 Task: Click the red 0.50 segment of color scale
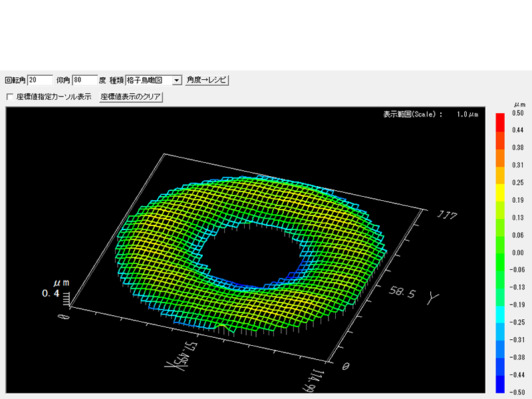500,119
